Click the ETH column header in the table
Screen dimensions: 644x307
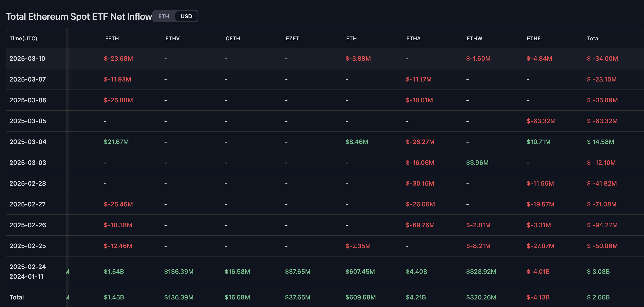click(x=351, y=39)
